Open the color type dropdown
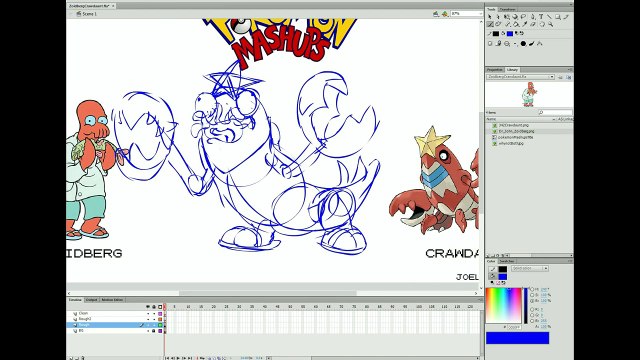The height and width of the screenshot is (360, 640). pos(530,269)
